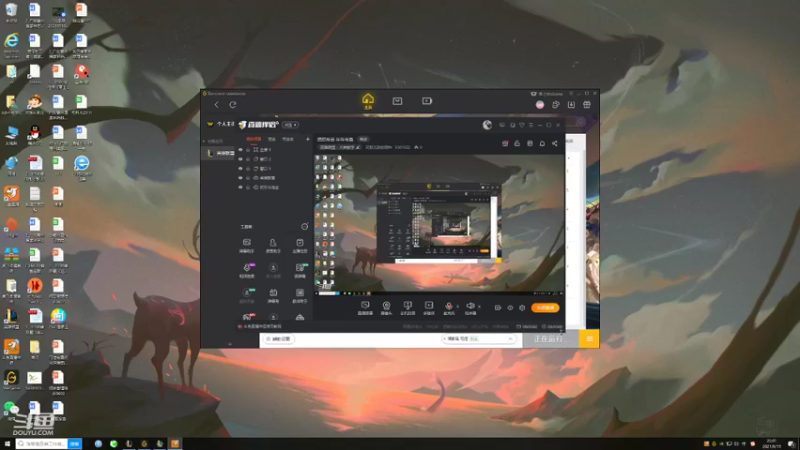Screen dimensions: 800x450
Task: Open the Windows Start menu
Action: click(7, 444)
